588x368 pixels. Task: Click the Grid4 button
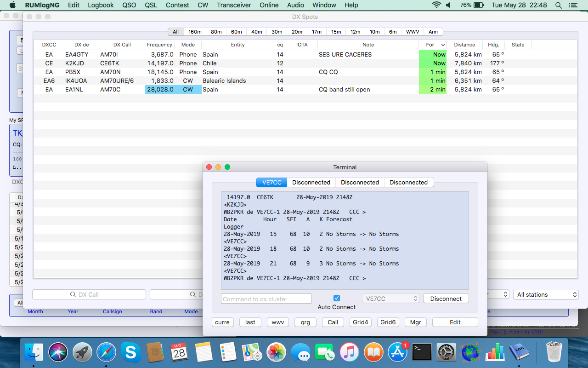[361, 322]
